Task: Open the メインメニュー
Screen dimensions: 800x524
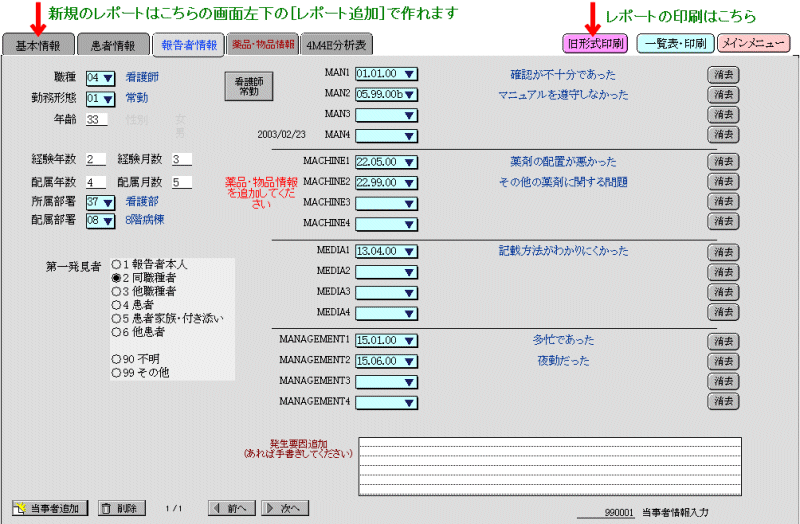Action: click(x=753, y=44)
